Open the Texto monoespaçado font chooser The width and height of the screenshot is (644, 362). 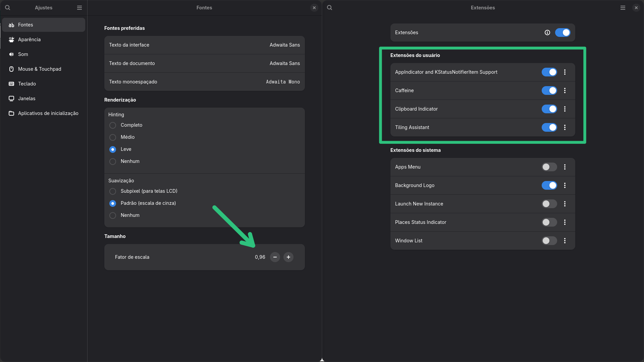(204, 82)
